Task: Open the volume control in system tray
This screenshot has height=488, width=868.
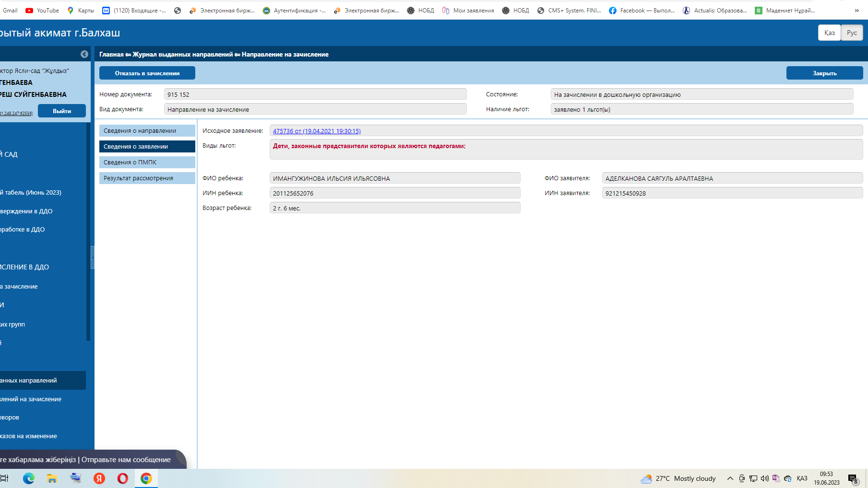Action: pyautogui.click(x=764, y=478)
